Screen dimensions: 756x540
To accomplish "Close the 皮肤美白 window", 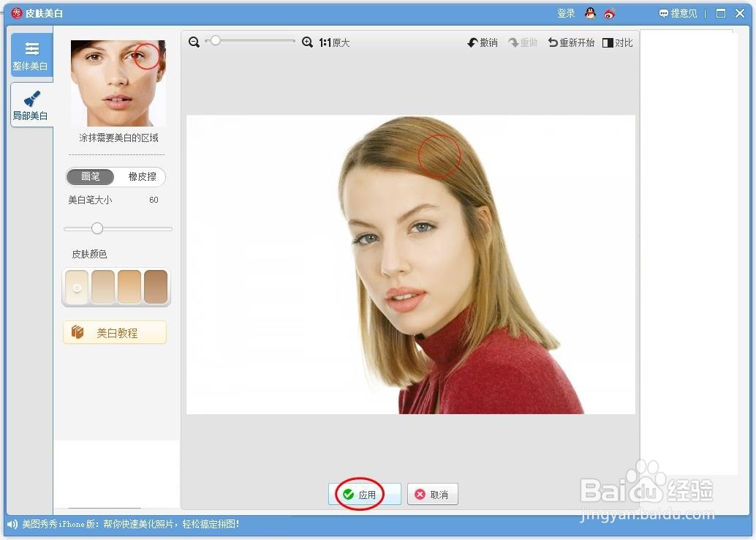I will pos(740,13).
